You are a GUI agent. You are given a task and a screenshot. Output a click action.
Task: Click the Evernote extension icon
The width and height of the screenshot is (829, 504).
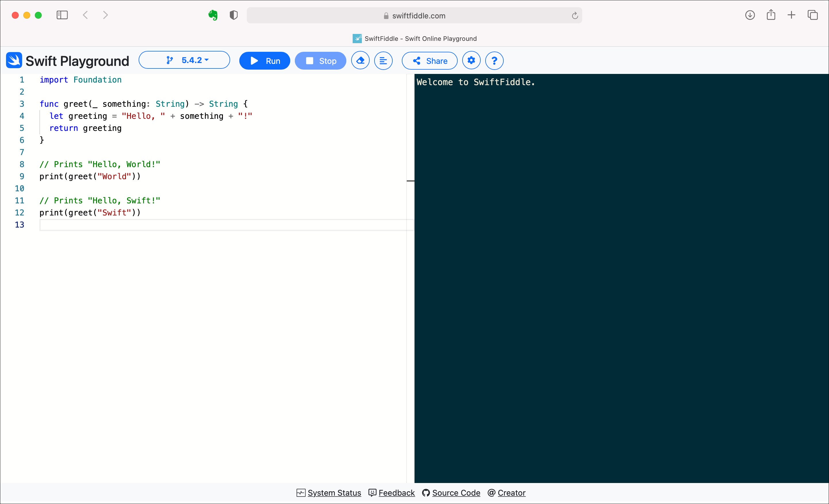click(213, 15)
